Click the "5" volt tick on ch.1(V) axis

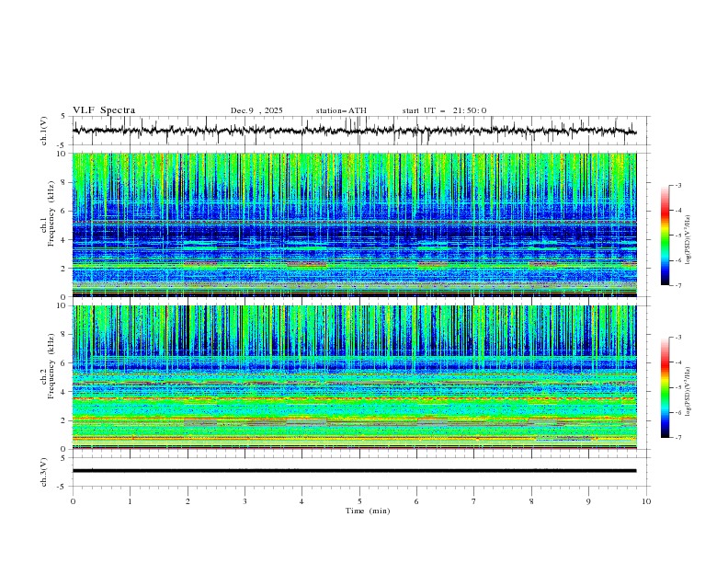63,116
